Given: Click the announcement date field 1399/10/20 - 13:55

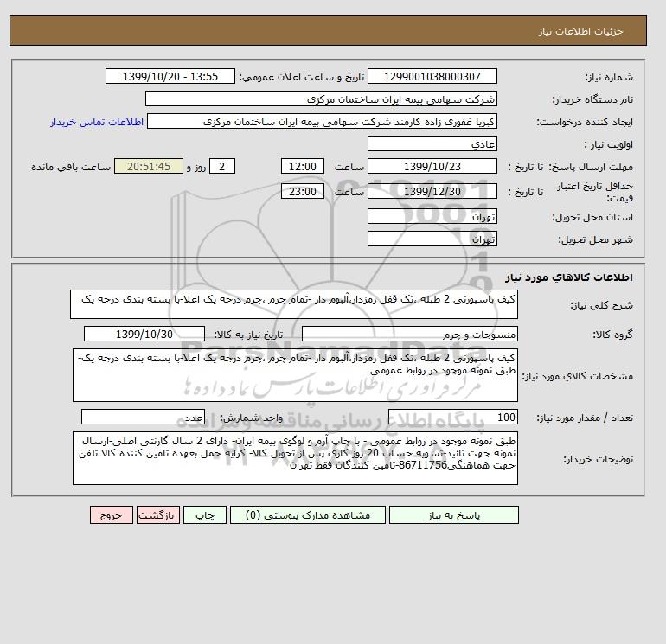Looking at the screenshot, I should 170,76.
